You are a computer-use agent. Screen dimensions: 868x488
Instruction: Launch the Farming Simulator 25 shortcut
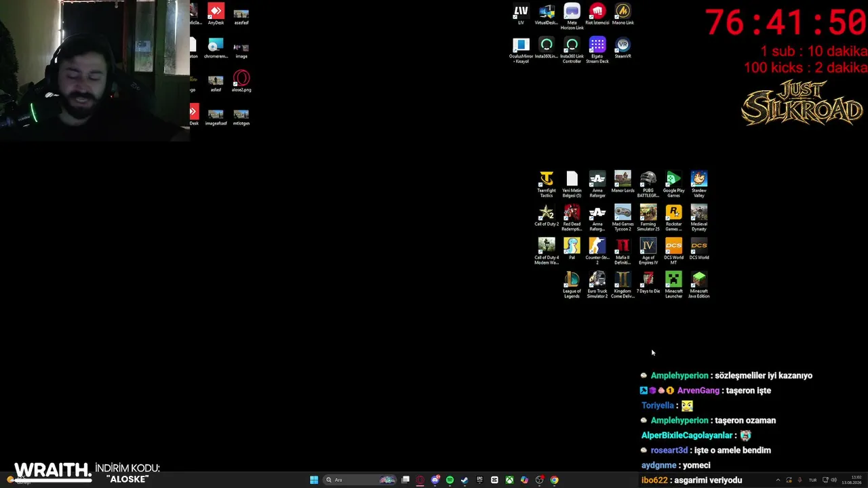point(648,218)
